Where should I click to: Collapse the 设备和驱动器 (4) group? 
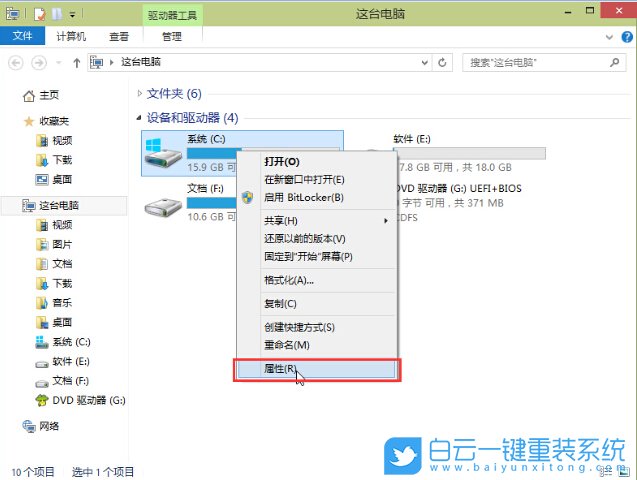point(139,118)
